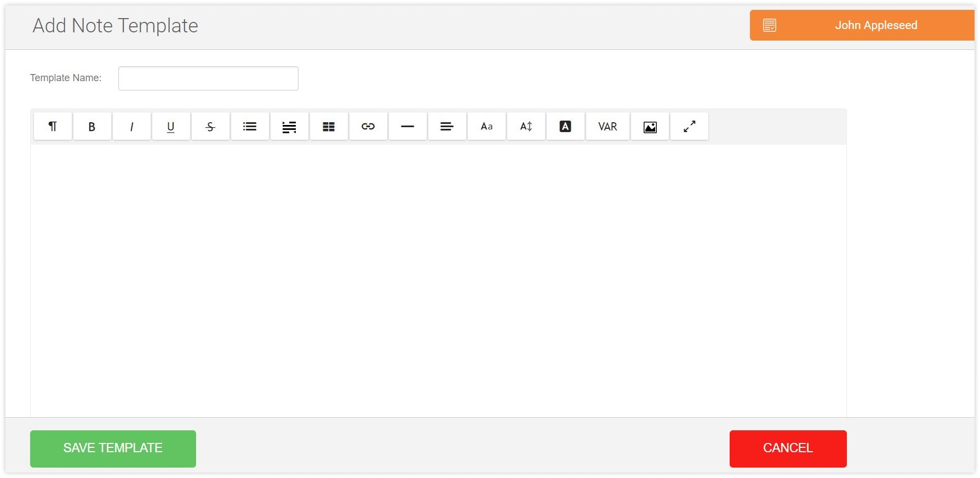This screenshot has width=980, height=478.
Task: Open the paragraph format icon
Action: [x=53, y=127]
